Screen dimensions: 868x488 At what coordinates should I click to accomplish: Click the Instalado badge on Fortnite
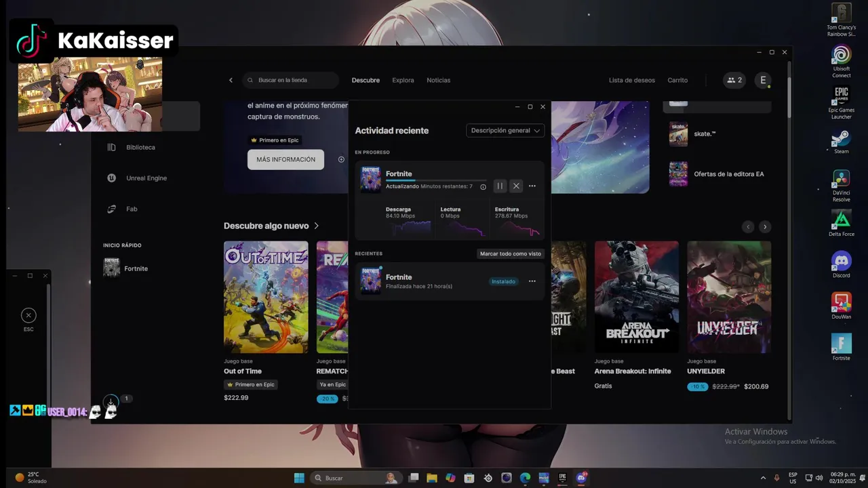[x=503, y=281]
